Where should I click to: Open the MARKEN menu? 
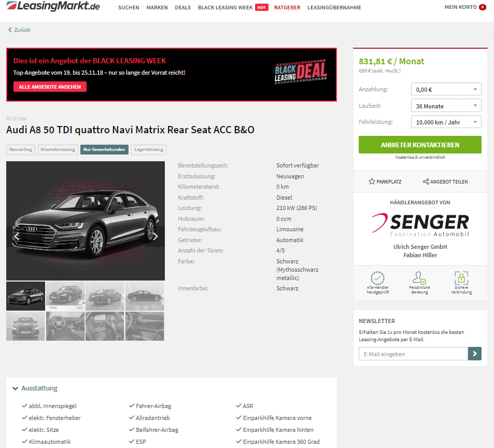(157, 8)
